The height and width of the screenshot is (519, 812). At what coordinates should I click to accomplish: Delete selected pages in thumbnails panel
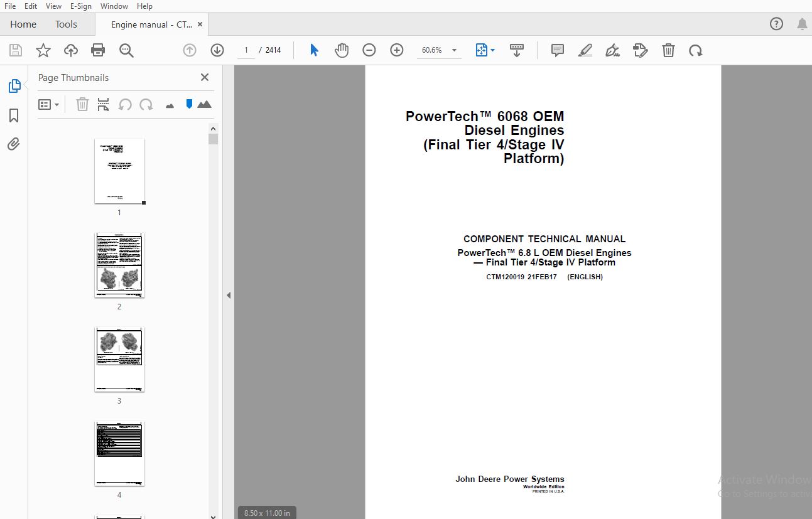[82, 105]
